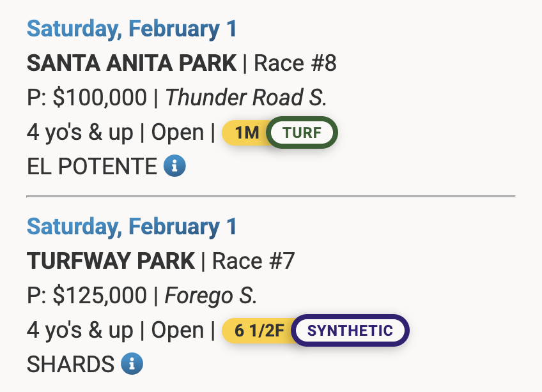
Task: Select the Race #8 label
Action: (295, 63)
